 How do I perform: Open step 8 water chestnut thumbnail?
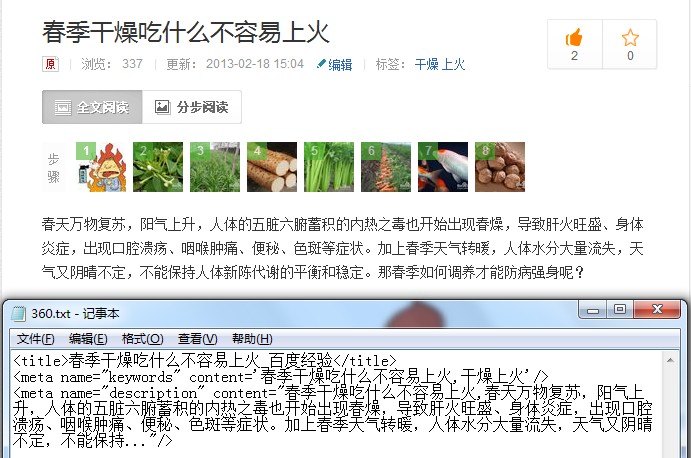(500, 167)
